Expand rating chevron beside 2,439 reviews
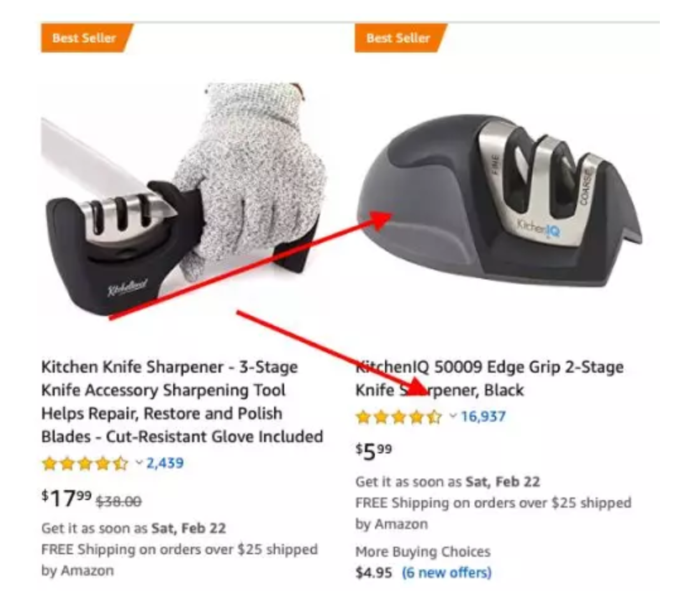 pos(139,463)
